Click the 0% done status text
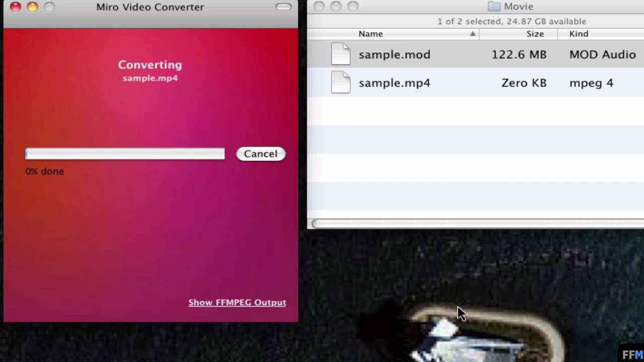Viewport: 644px width, 362px height. (x=45, y=171)
